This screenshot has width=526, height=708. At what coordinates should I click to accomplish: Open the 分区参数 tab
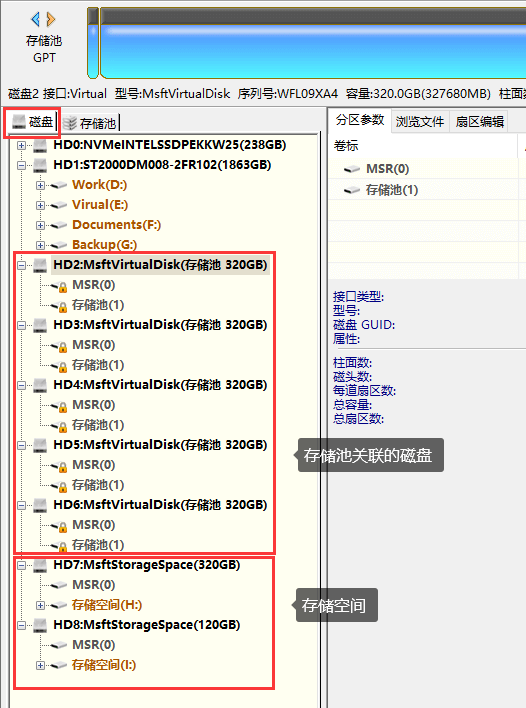pos(359,121)
